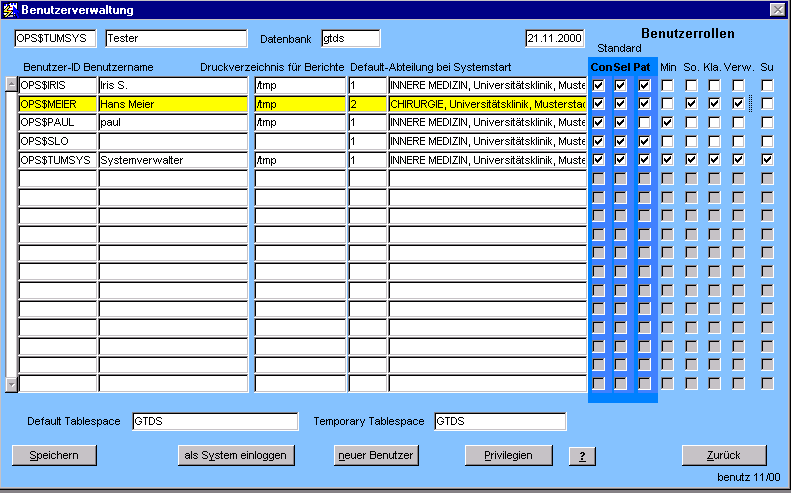
Task: Toggle the Con checkbox for OPS$IRIS
Action: [598, 85]
